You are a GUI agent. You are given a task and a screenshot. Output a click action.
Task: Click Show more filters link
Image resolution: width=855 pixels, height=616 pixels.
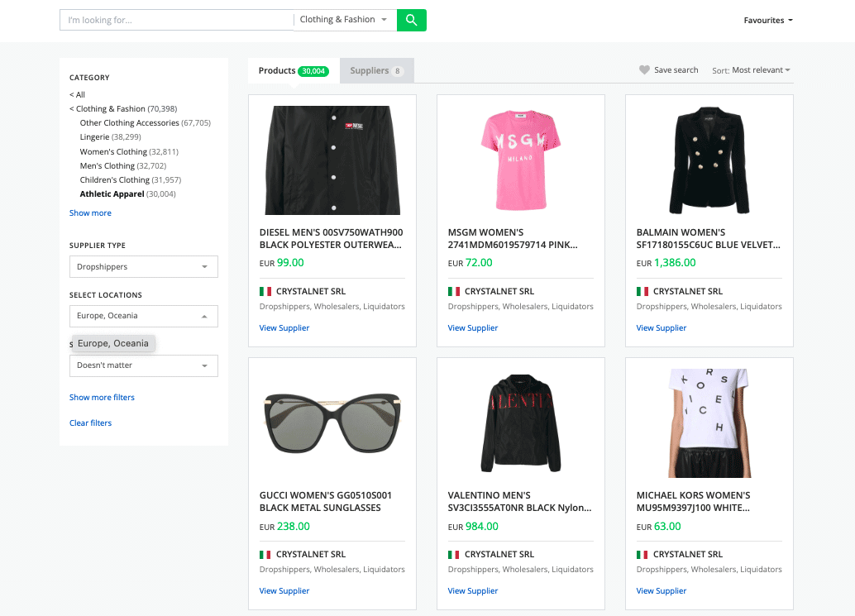[x=102, y=398]
